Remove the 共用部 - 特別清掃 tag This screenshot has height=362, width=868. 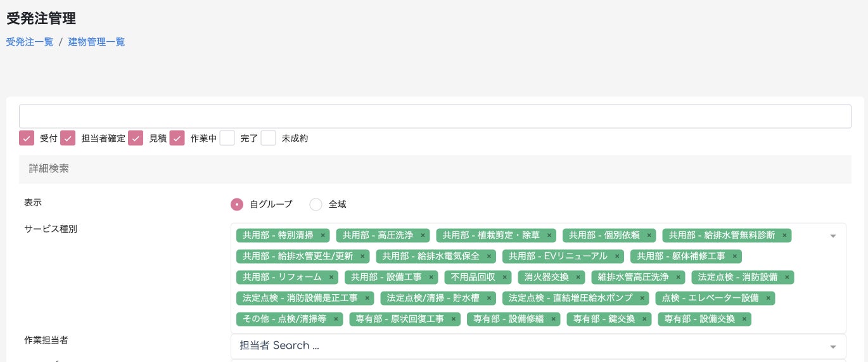(x=322, y=235)
